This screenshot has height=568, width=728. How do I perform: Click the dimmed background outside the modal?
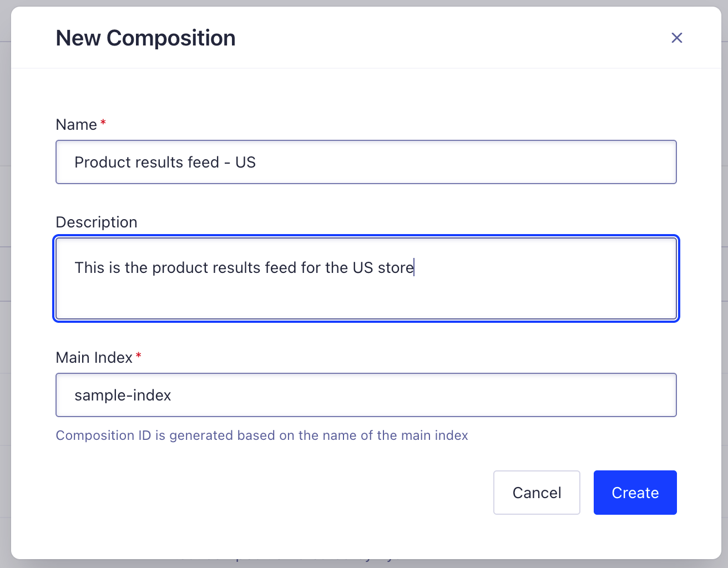tap(6, 284)
